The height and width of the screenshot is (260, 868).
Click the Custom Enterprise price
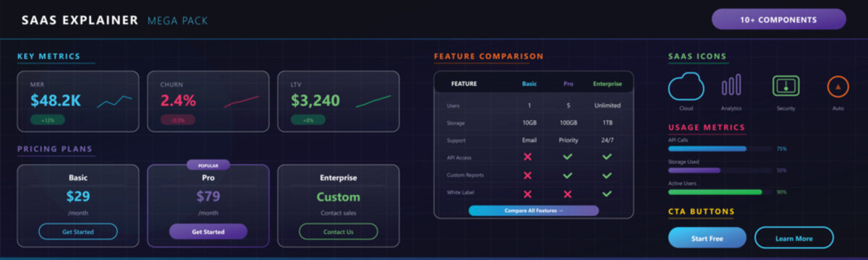(x=339, y=196)
